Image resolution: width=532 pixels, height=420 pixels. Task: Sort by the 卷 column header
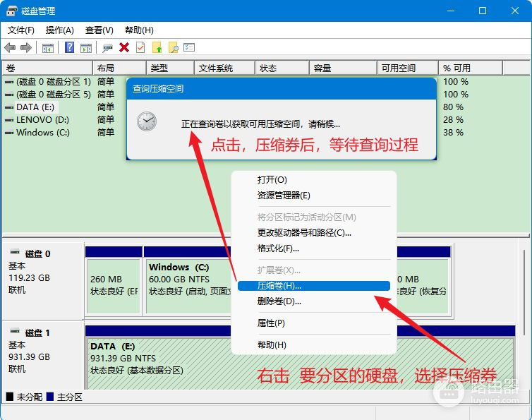(x=47, y=68)
